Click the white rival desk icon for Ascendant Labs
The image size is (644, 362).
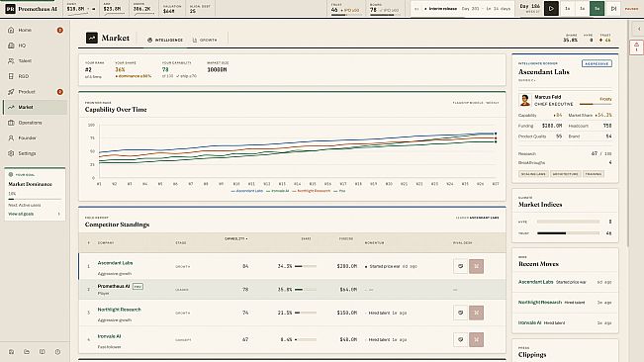coord(460,266)
